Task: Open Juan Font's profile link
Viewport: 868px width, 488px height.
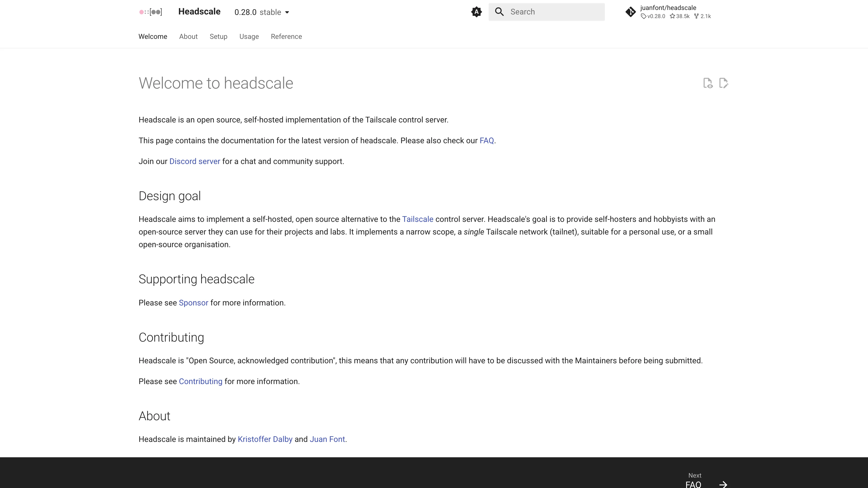Action: coord(327,439)
